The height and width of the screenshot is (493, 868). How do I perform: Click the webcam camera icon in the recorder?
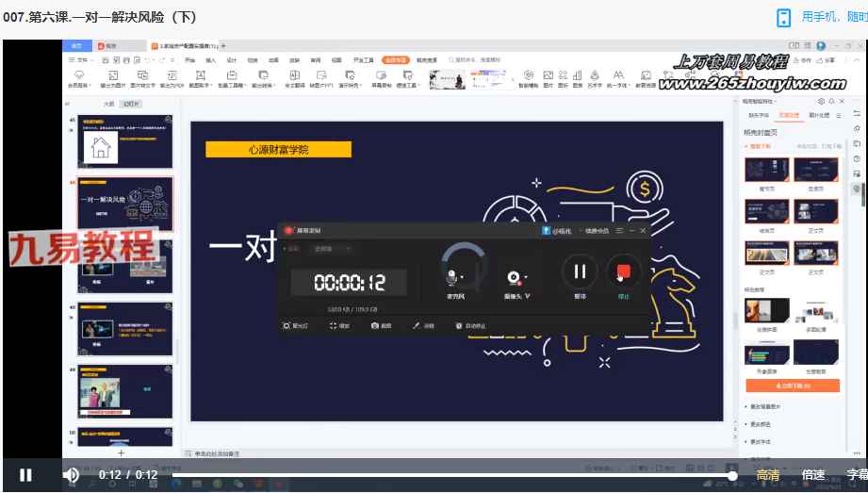point(512,277)
